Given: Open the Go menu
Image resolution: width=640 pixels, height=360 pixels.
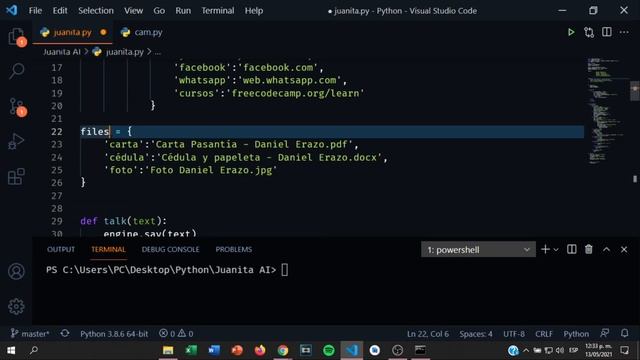Looking at the screenshot, I should tap(159, 11).
